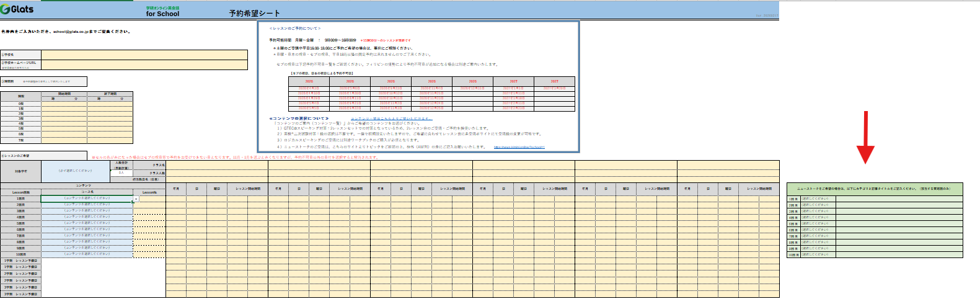Image resolution: width=980 pixels, height=304 pixels.
Task: Click the Lesson№ cell for 1回目
Action: click(x=149, y=198)
